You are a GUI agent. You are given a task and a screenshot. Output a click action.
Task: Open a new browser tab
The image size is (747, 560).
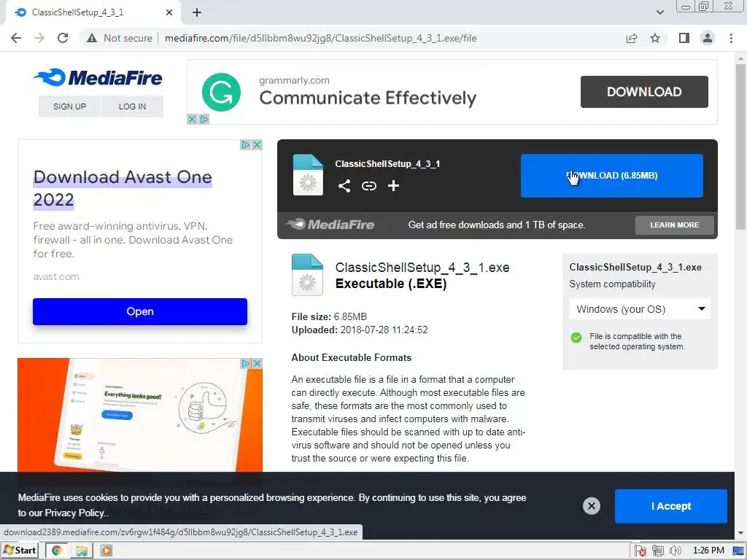(197, 12)
